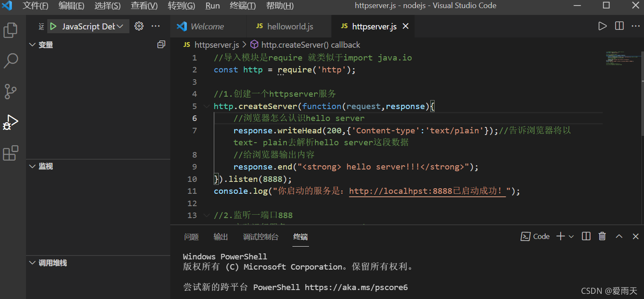This screenshot has height=299, width=644.
Task: Click 'console.log' on line 11
Action: 241,191
